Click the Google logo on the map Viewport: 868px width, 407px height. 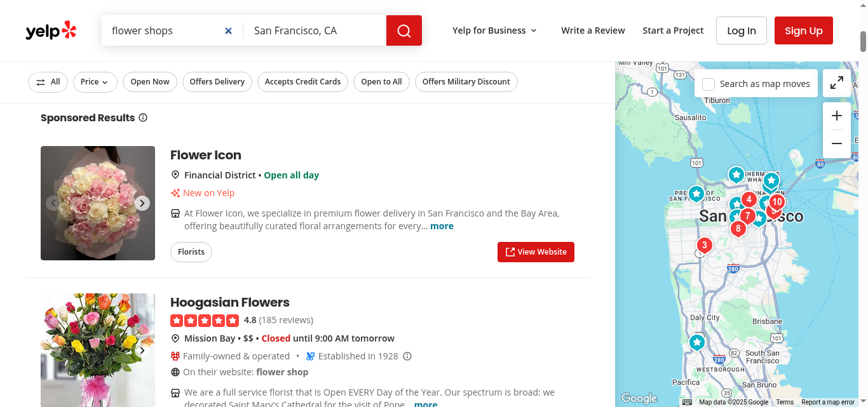639,398
